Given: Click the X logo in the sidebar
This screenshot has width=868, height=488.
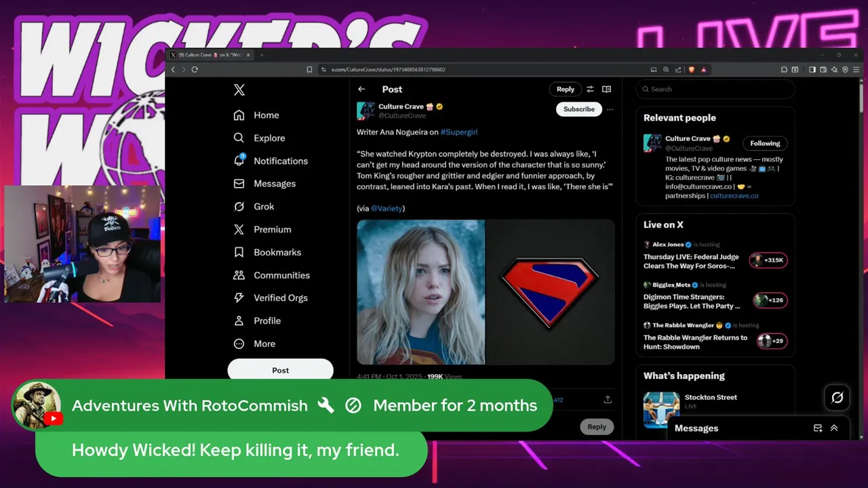Looking at the screenshot, I should (239, 90).
